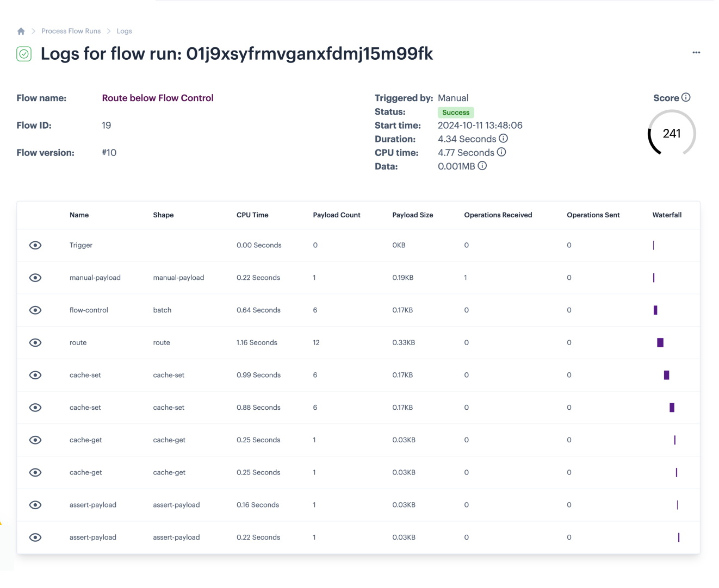Click the Duration info icon
The image size is (719, 588).
[504, 139]
